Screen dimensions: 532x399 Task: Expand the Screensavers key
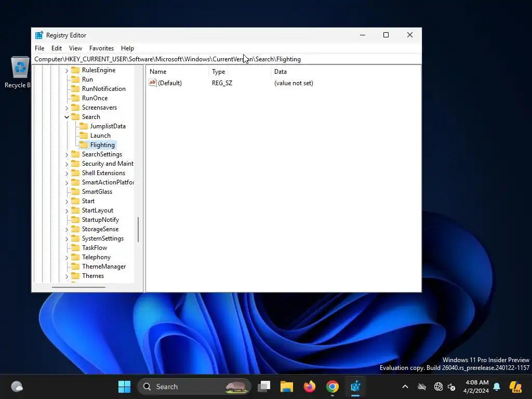tap(67, 108)
